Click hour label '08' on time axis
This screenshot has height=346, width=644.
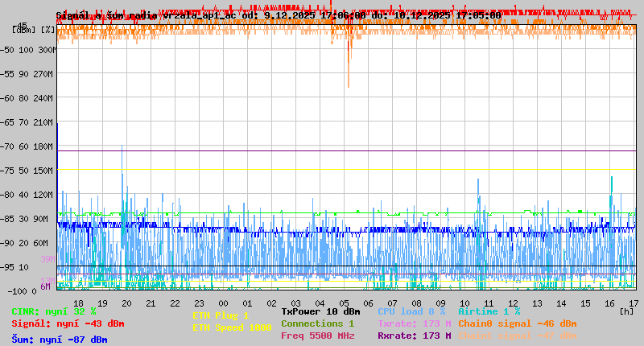tap(416, 303)
